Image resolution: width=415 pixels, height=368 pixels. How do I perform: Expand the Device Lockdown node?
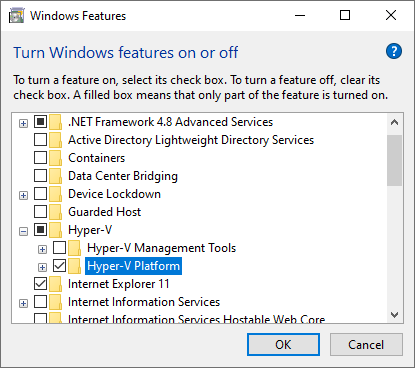click(x=23, y=196)
